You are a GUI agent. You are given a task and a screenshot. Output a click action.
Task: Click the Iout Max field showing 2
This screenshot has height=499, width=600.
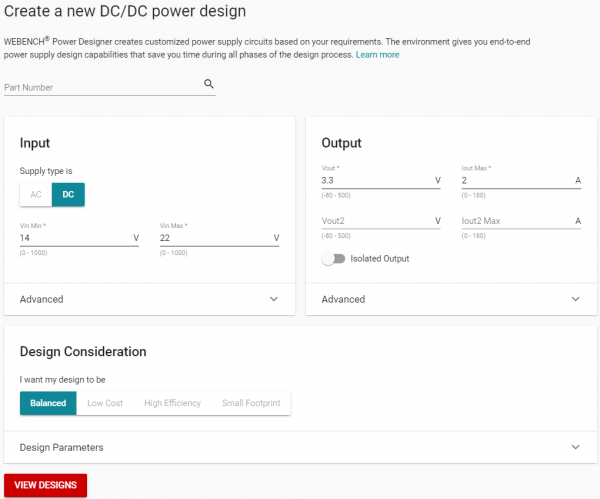click(515, 181)
